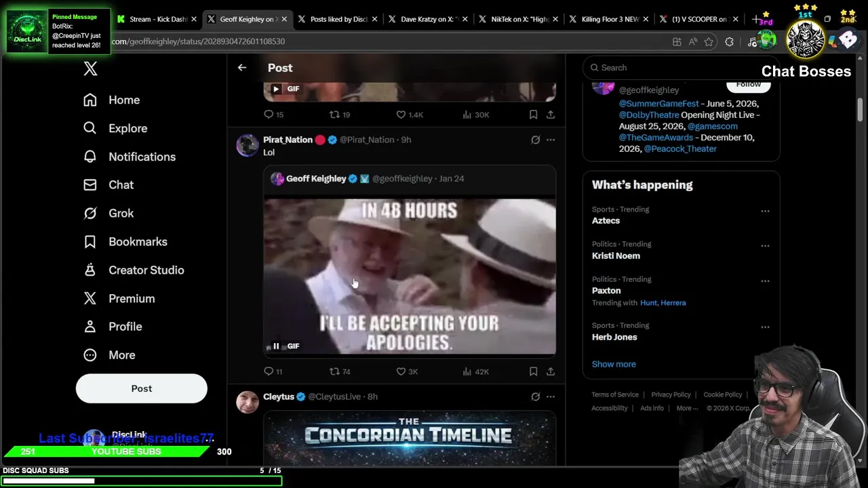Viewport: 868px width, 488px height.
Task: Open the Explore page
Action: coord(115,128)
